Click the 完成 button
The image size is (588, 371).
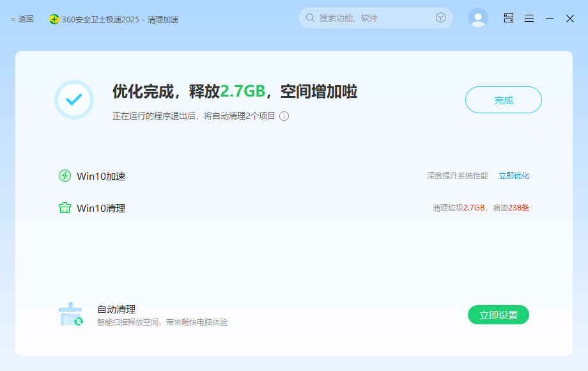[x=503, y=100]
